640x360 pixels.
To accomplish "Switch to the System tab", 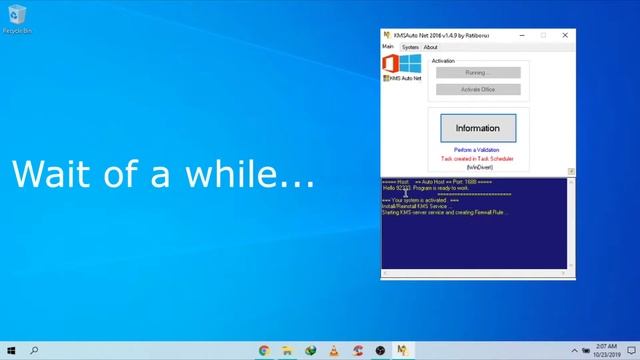I will coord(410,47).
